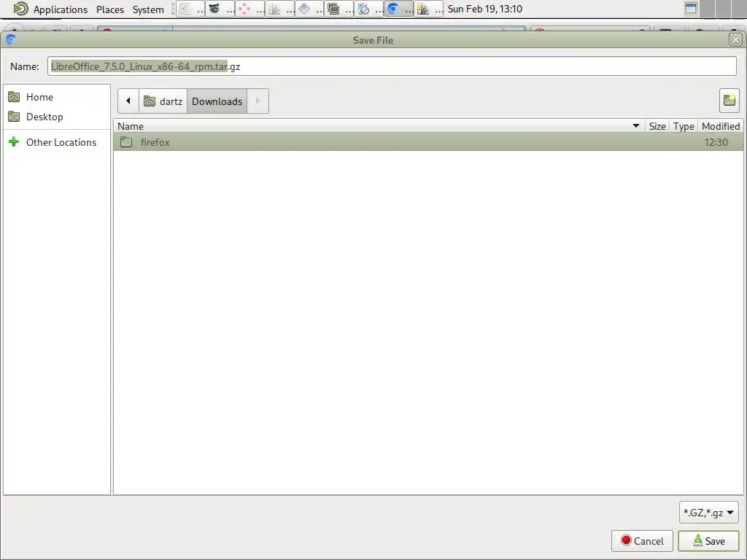
Task: Click the Desktop folder icon in sidebar
Action: (x=15, y=117)
